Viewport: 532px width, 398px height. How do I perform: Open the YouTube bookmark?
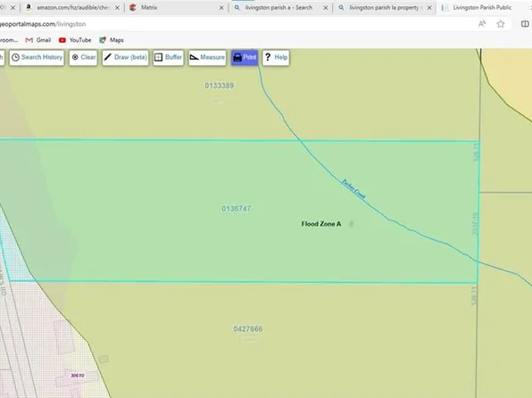75,40
